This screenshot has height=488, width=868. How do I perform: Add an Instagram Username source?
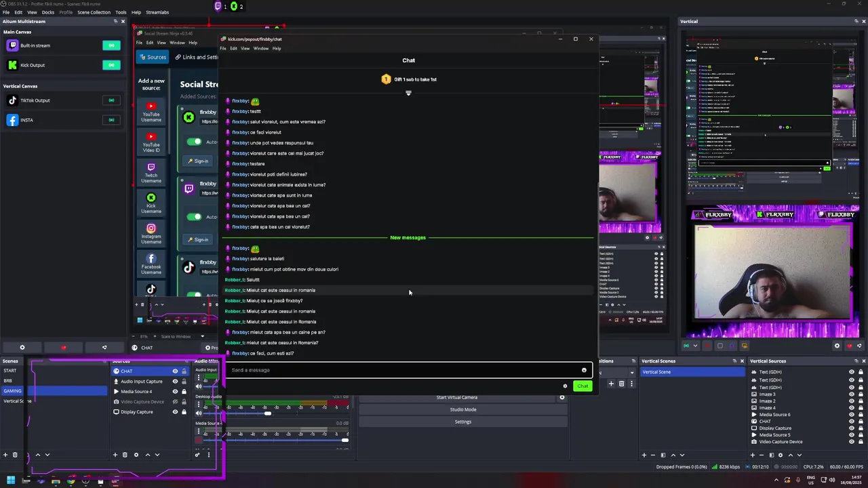(151, 234)
